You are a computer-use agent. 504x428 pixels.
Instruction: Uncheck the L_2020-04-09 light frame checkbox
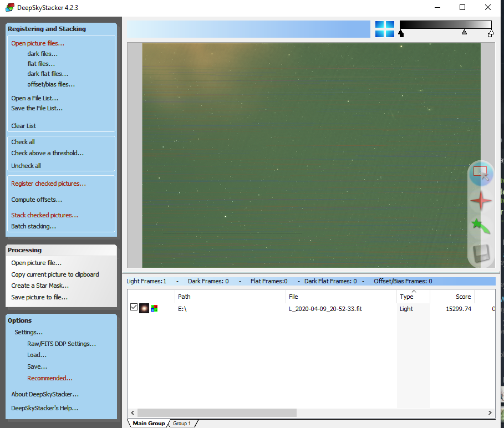134,307
